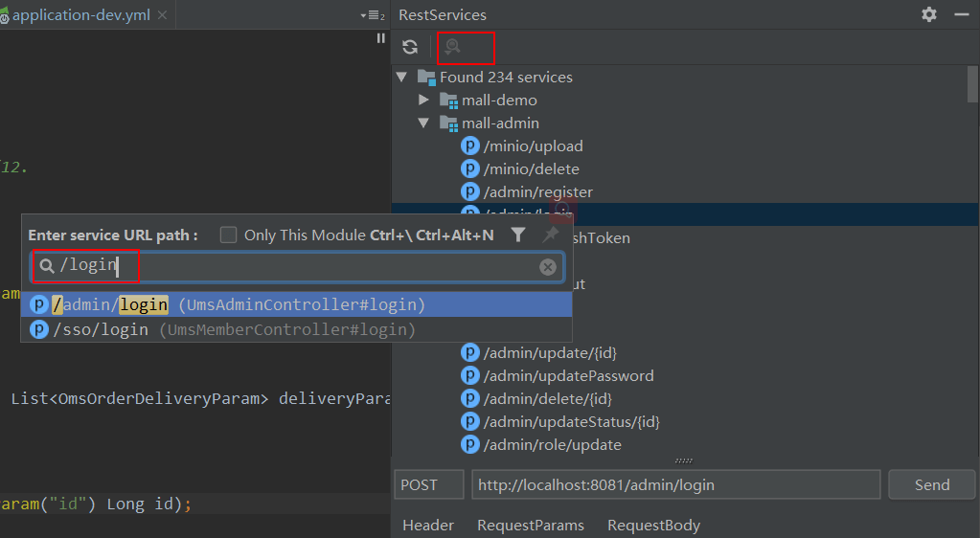The image size is (980, 538).
Task: Select /admin/role/update service
Action: click(x=553, y=445)
